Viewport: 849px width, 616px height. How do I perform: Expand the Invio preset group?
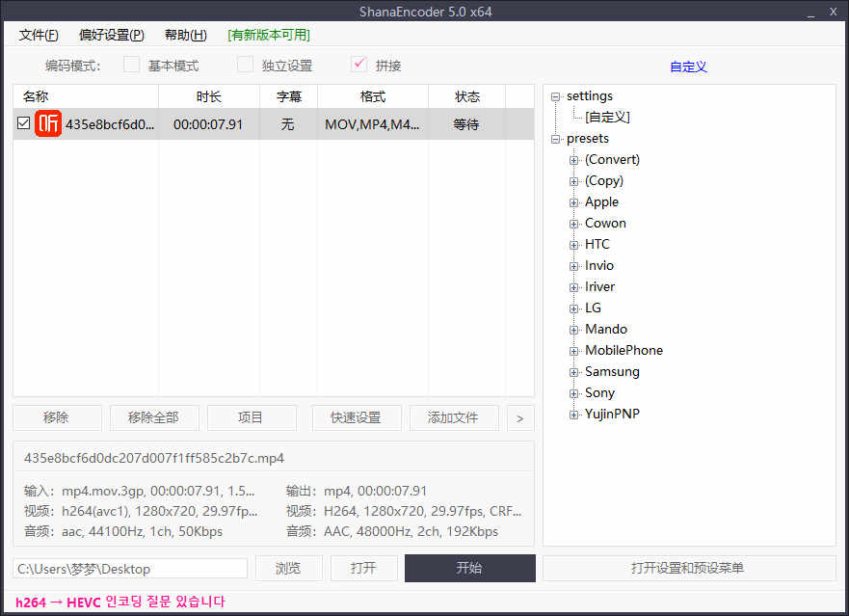[574, 266]
